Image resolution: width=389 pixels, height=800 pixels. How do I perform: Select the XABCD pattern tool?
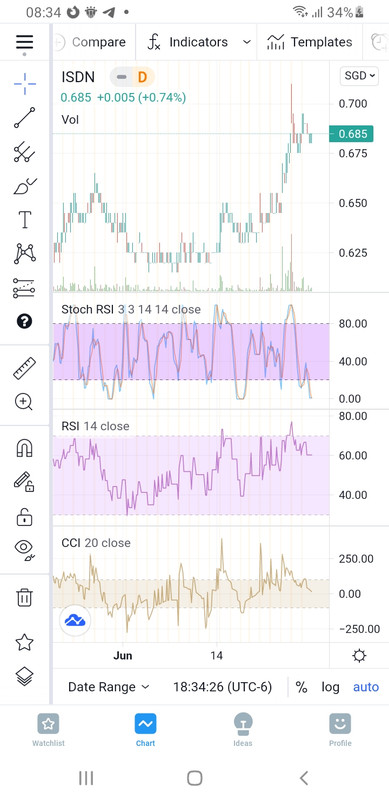25,254
